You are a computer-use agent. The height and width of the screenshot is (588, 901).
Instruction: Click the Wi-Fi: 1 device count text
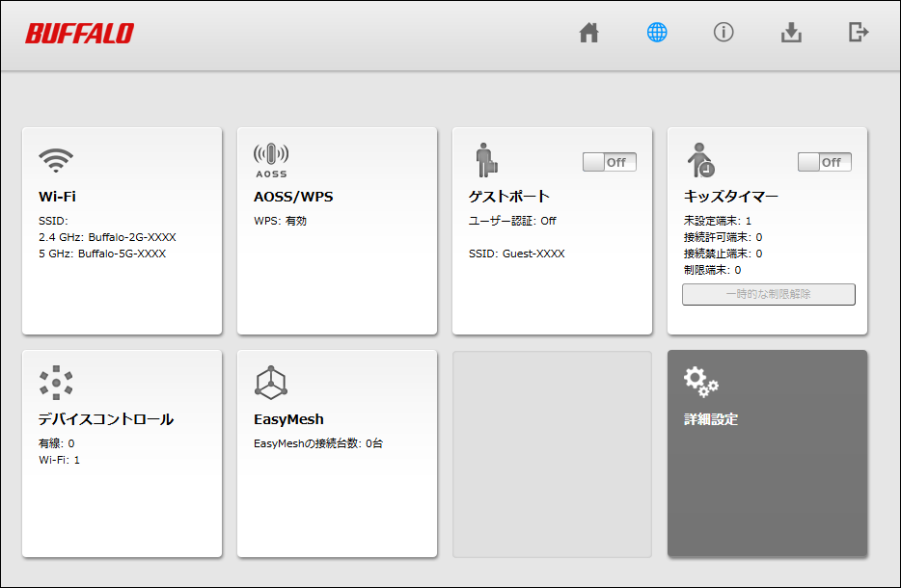pyautogui.click(x=59, y=460)
